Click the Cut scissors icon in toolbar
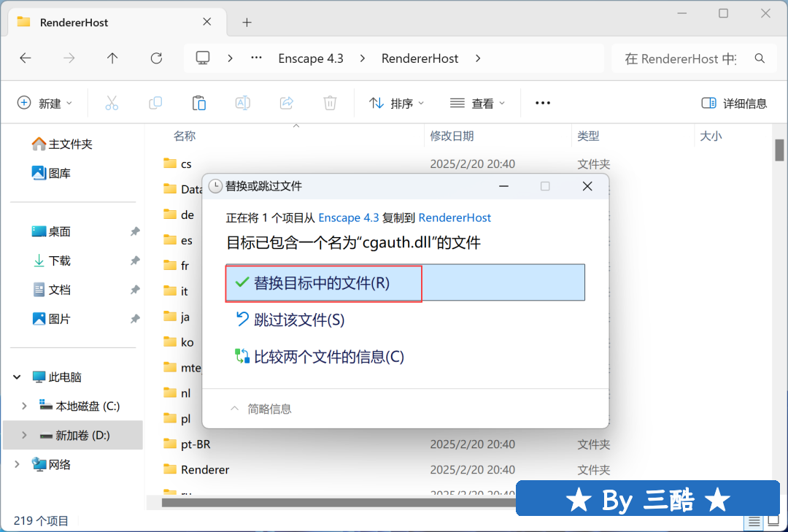This screenshot has width=788, height=532. tap(112, 103)
